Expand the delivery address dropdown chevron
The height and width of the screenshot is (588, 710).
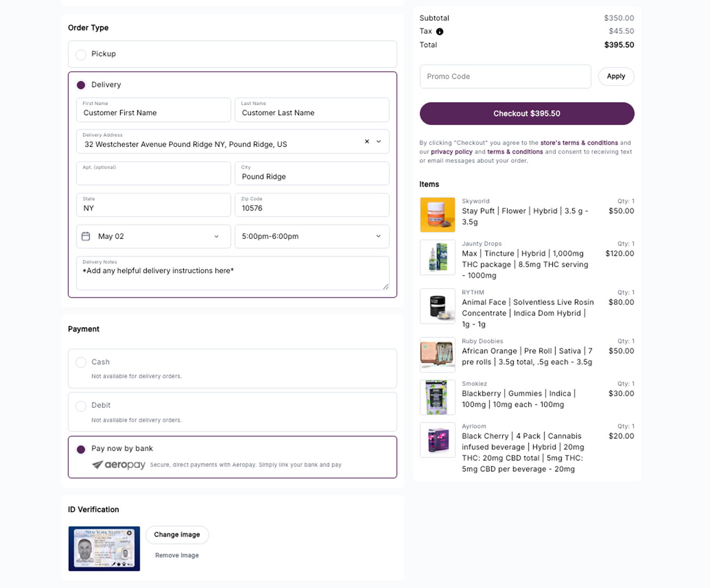379,142
